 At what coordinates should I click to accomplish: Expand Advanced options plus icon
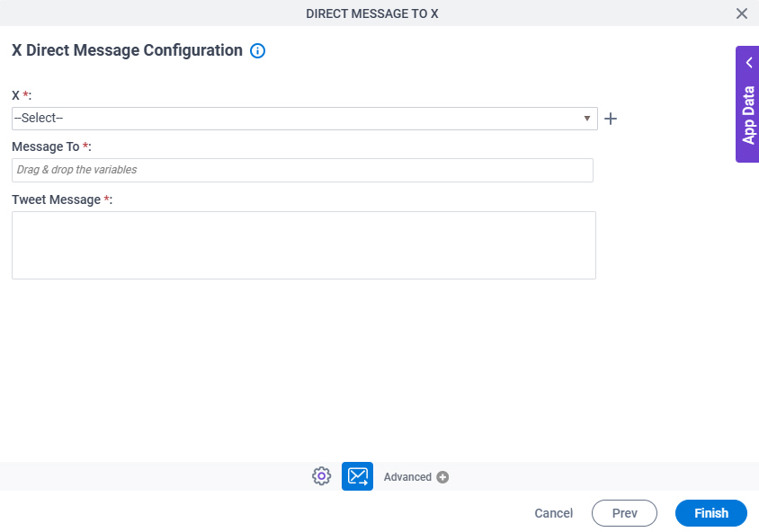(x=442, y=477)
